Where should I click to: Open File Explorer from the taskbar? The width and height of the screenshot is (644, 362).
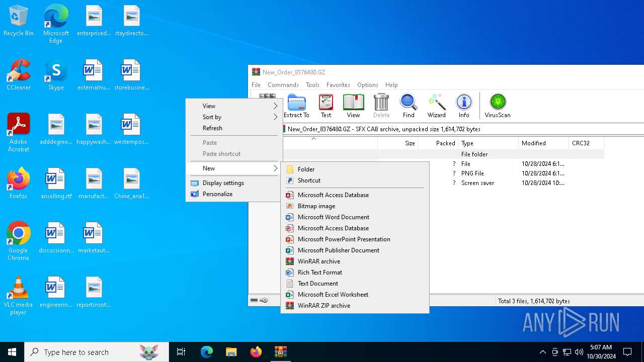pyautogui.click(x=231, y=352)
